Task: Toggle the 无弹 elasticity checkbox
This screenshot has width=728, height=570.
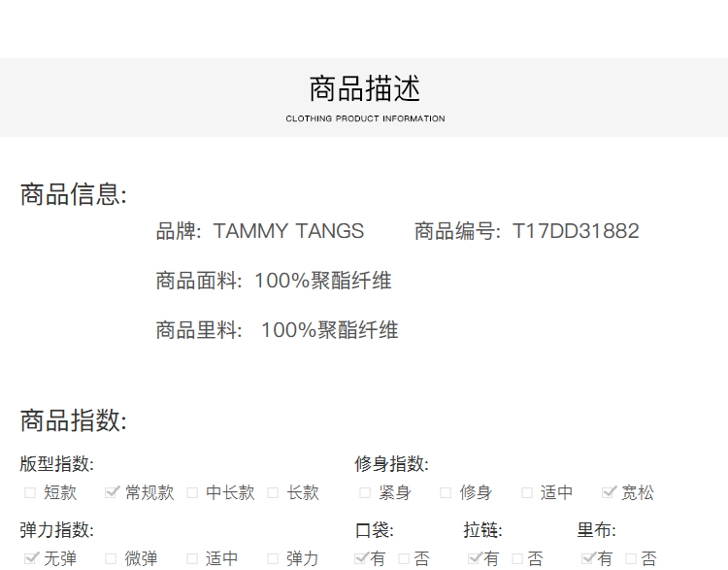Action: (30, 558)
